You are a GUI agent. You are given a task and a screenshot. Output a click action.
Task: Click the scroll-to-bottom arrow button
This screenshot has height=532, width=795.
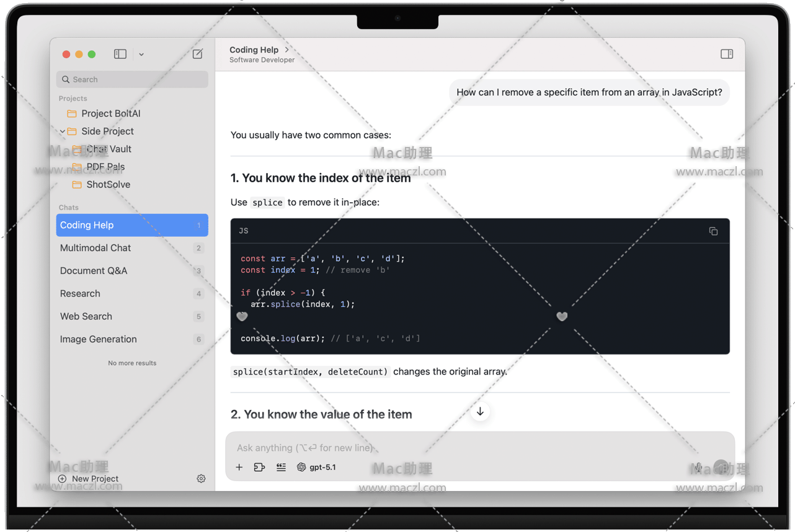[480, 412]
